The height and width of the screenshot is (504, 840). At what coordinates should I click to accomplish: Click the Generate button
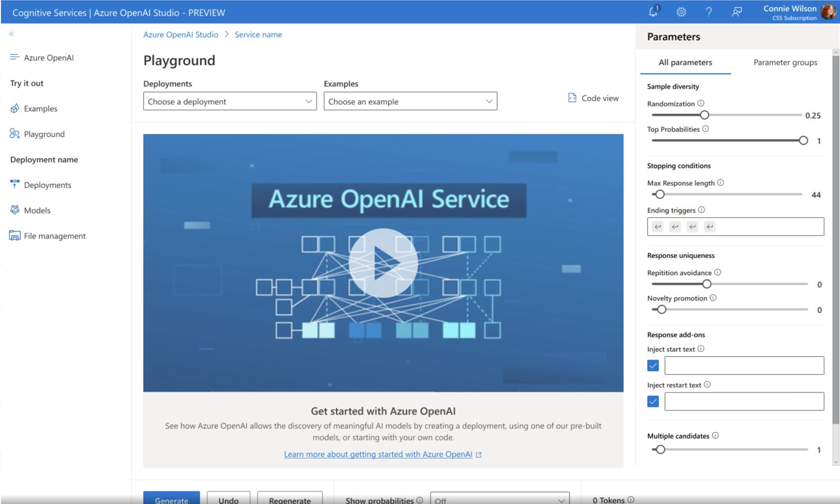pos(172,498)
